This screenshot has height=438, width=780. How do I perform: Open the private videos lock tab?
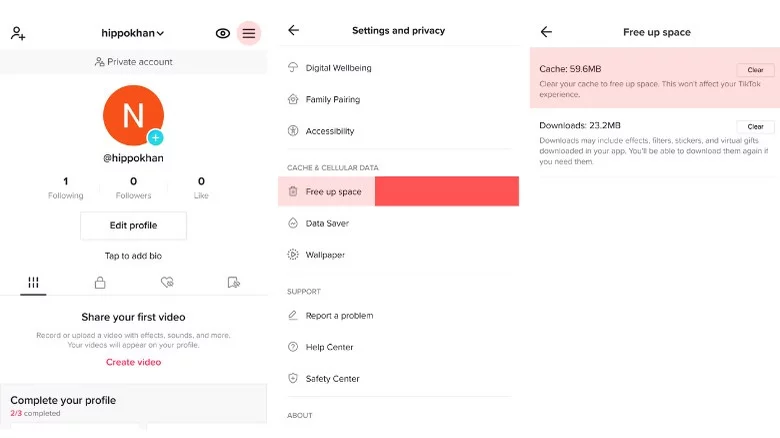(100, 283)
